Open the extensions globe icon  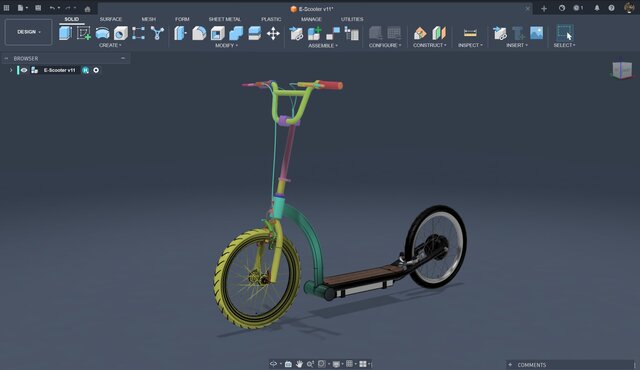pos(562,8)
